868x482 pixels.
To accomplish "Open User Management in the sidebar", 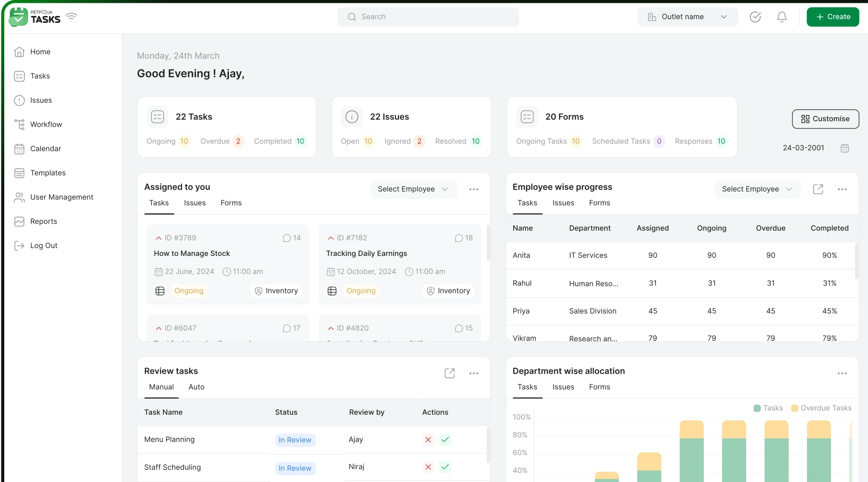I will pyautogui.click(x=61, y=197).
